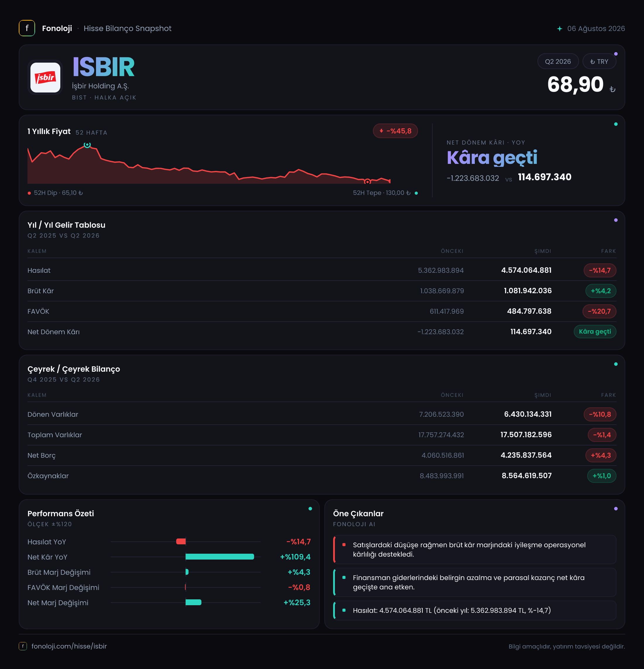This screenshot has height=669, width=644.
Task: Click the Net Marj Değişimi teal bar
Action: pyautogui.click(x=193, y=603)
